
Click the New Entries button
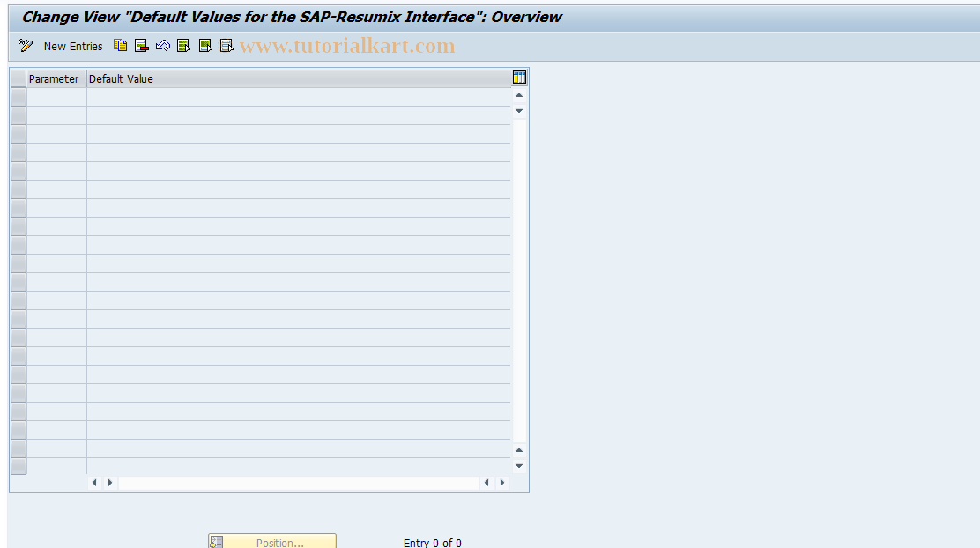(73, 46)
